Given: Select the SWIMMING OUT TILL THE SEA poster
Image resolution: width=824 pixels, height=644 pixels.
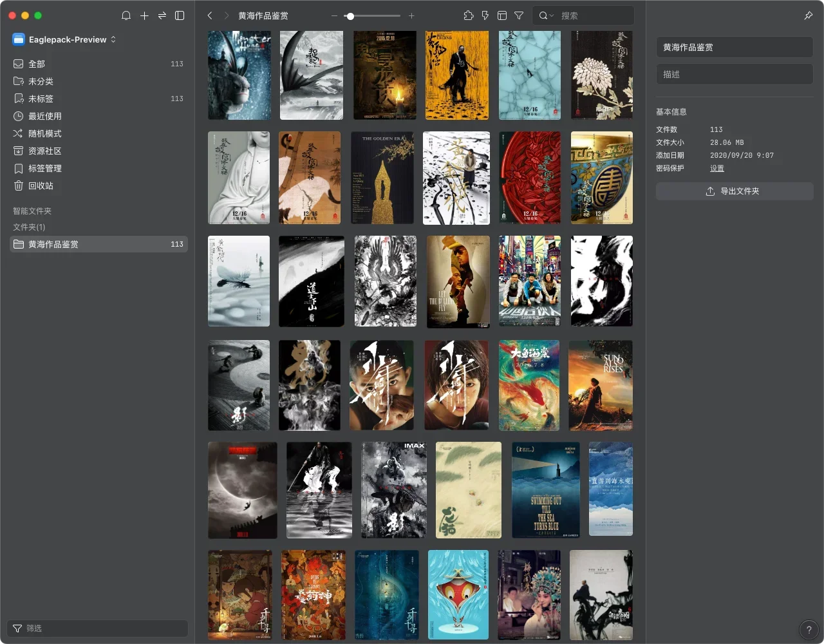Looking at the screenshot, I should [546, 489].
